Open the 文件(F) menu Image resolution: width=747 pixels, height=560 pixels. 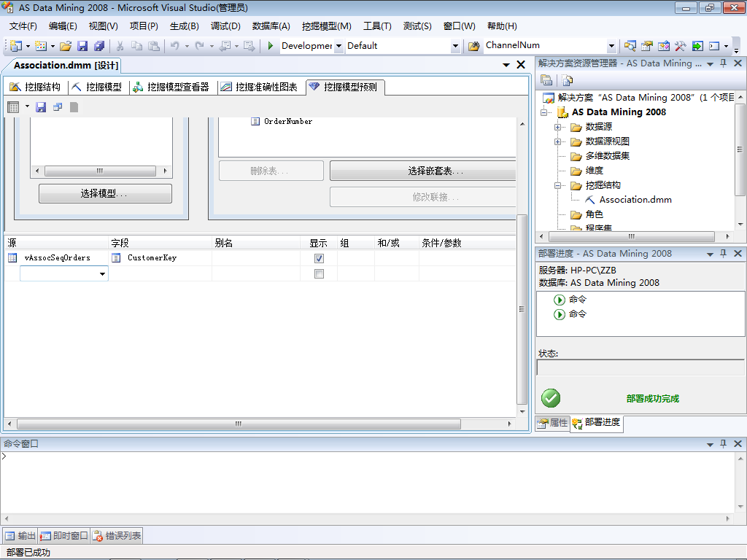(x=23, y=26)
